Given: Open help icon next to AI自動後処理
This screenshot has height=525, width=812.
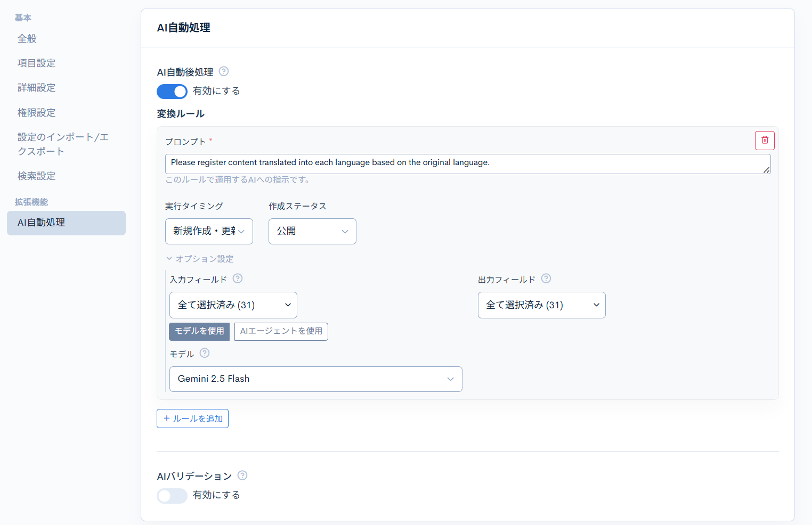Looking at the screenshot, I should tap(224, 71).
